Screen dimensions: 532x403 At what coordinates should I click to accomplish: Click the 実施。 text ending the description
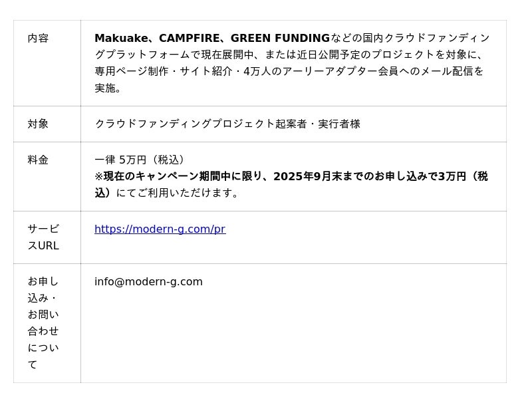(108, 88)
